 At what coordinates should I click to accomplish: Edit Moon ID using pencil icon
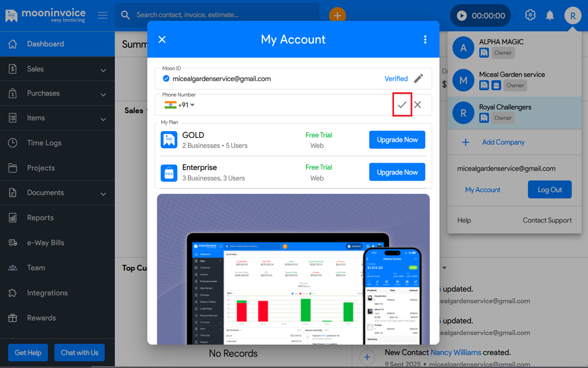[x=419, y=79]
